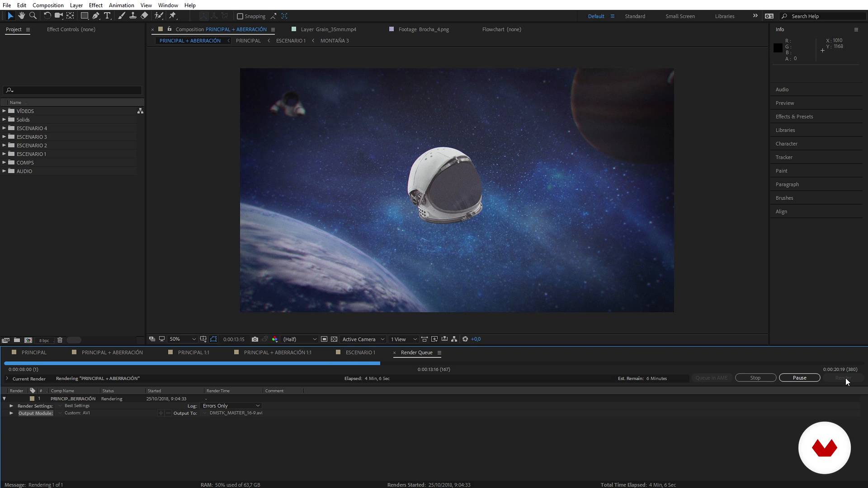
Task: Expand the Current Render details
Action: (7, 379)
